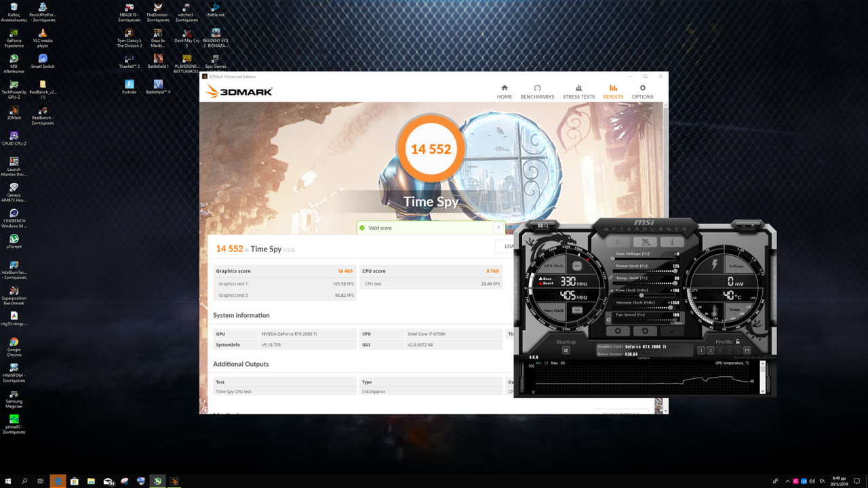
Task: Select the Google Chrome desktop icon
Action: tap(14, 347)
